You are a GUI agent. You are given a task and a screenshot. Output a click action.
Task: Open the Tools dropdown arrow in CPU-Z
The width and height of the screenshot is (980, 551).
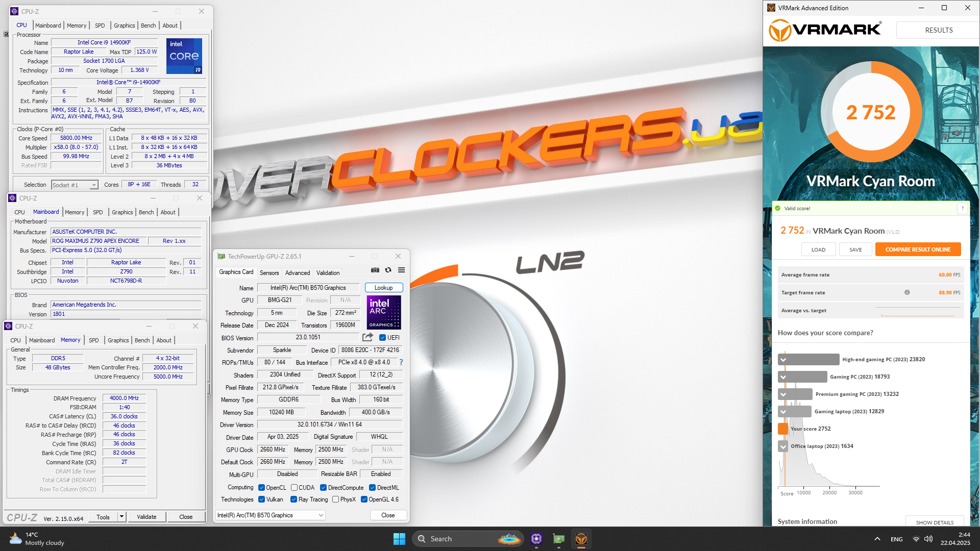click(122, 517)
